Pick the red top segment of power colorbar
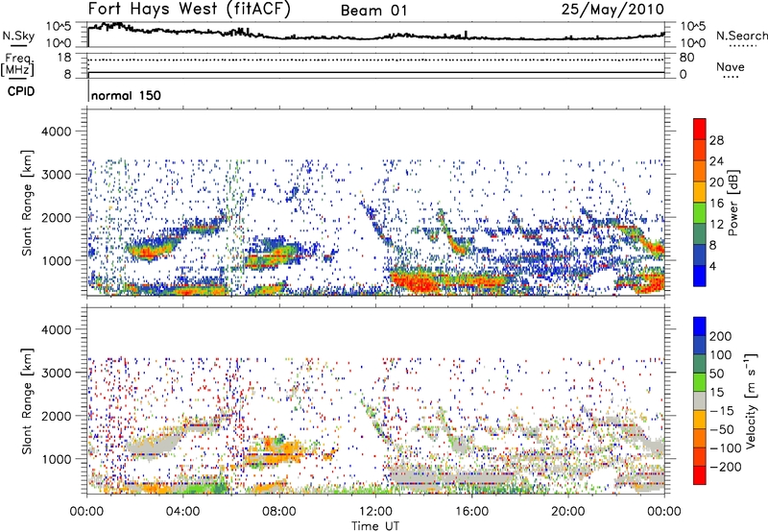 pyautogui.click(x=700, y=129)
